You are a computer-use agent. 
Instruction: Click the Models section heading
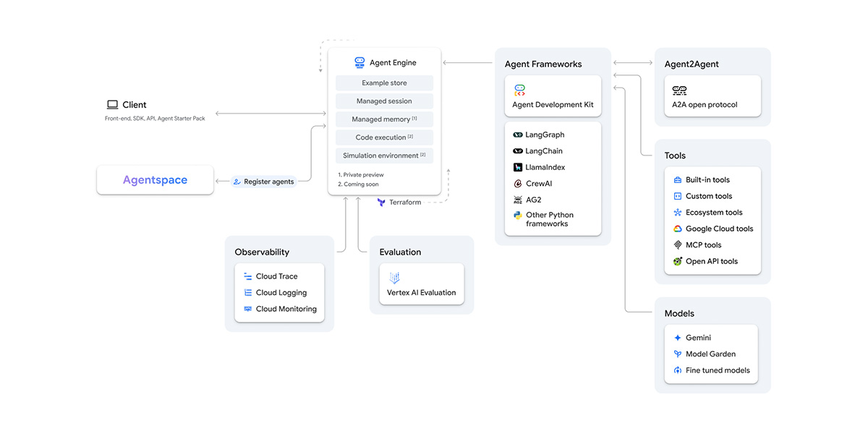[679, 313]
